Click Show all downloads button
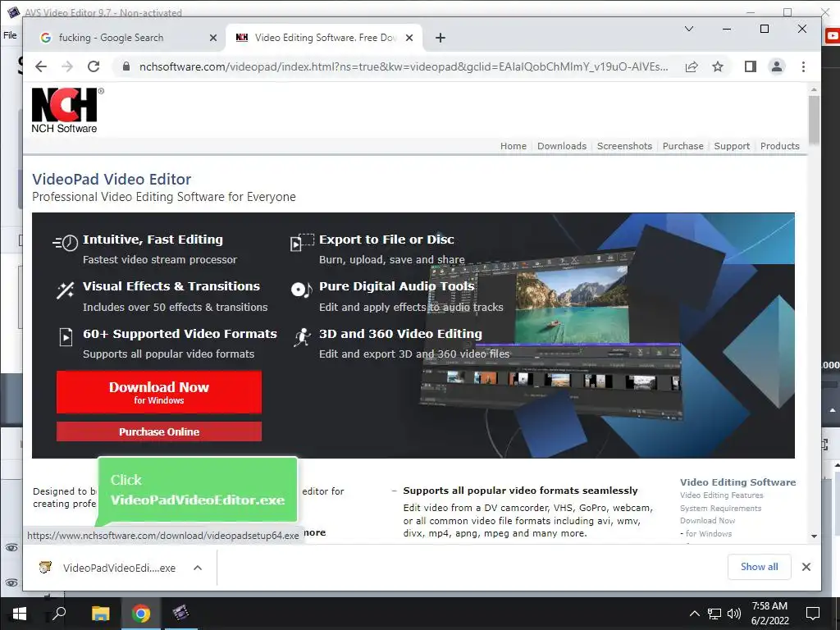 point(759,567)
